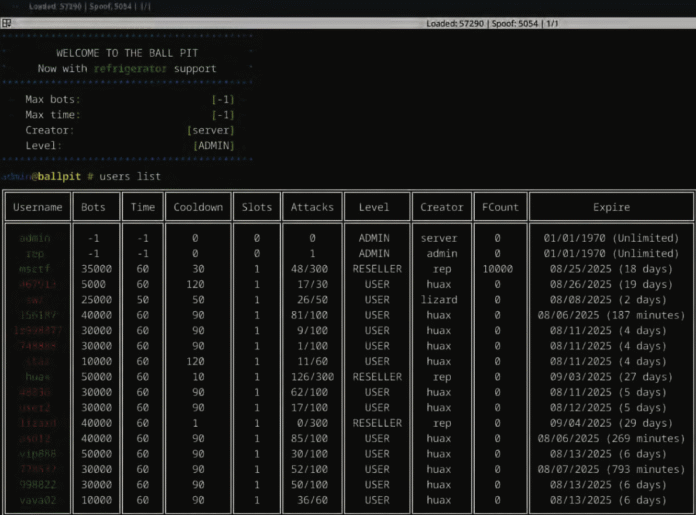
Task: Click the expire date '09/04/2025 (29 days)'
Action: pyautogui.click(x=611, y=423)
